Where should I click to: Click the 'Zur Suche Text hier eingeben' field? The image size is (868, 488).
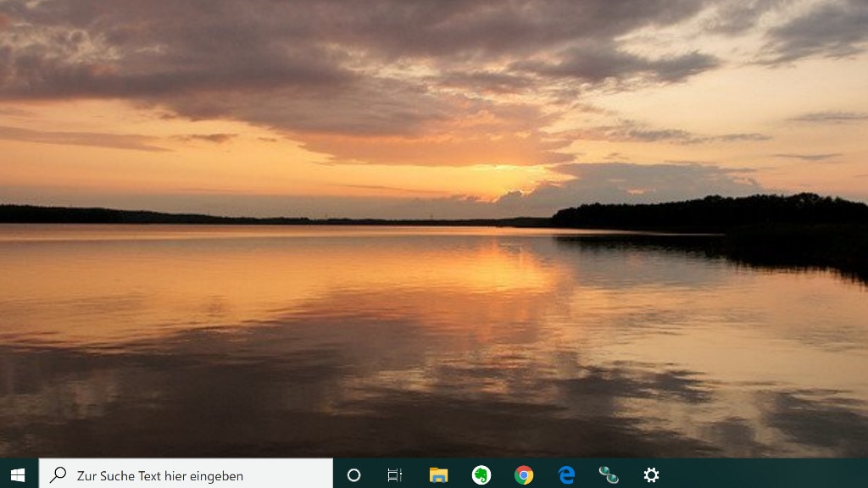[186, 475]
